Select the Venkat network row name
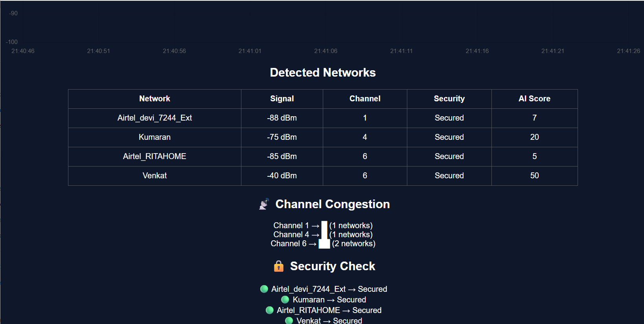Viewport: 644px width, 324px height. coord(155,176)
